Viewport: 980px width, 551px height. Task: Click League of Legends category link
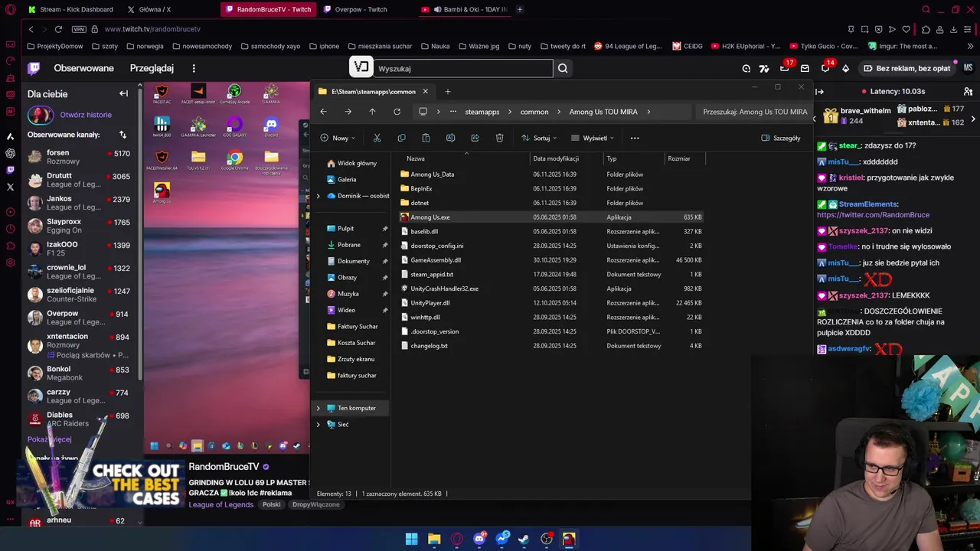221,504
